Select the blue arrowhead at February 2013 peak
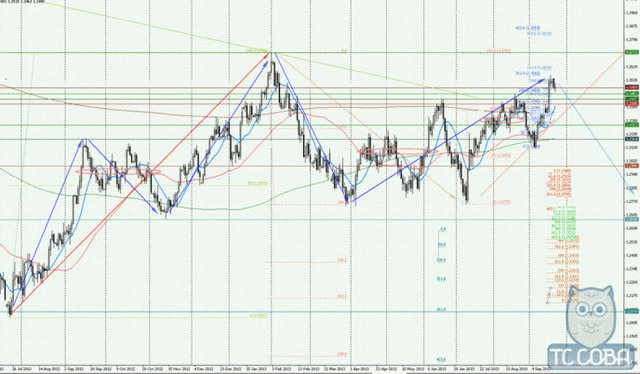Viewport: 640px width, 374px height. tap(271, 55)
